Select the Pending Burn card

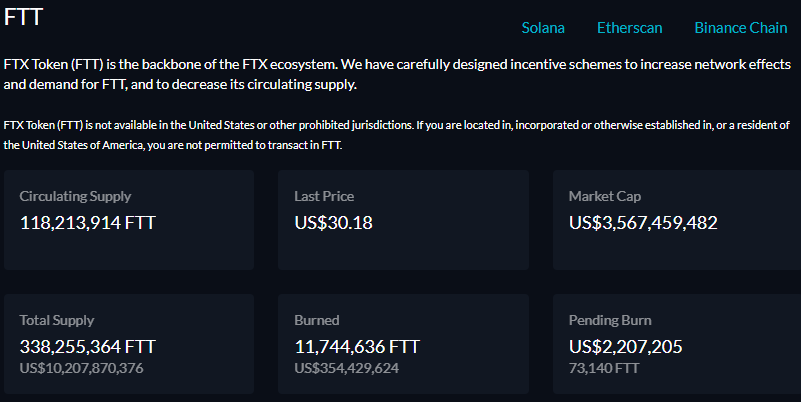(677, 344)
